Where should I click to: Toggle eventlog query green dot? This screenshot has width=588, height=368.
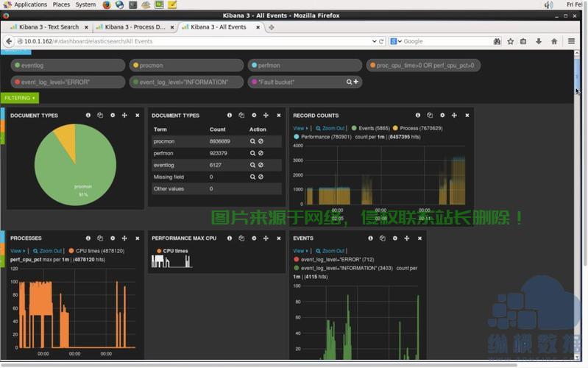coord(17,66)
